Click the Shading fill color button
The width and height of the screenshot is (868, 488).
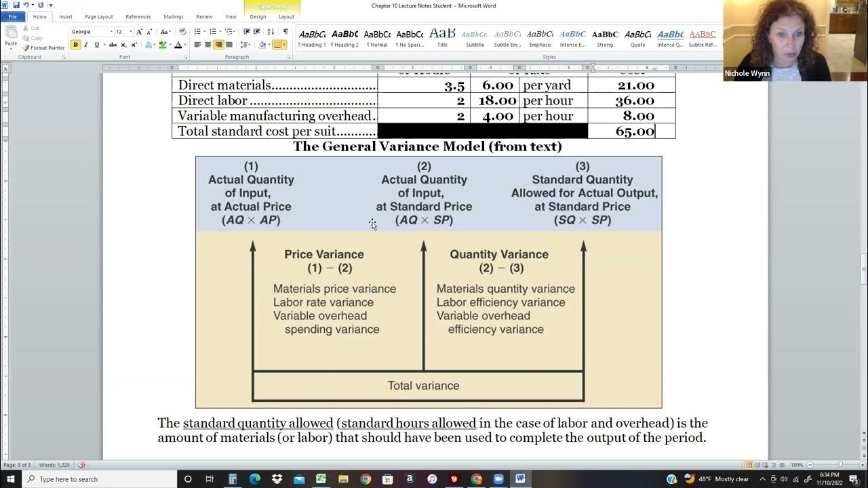(262, 45)
